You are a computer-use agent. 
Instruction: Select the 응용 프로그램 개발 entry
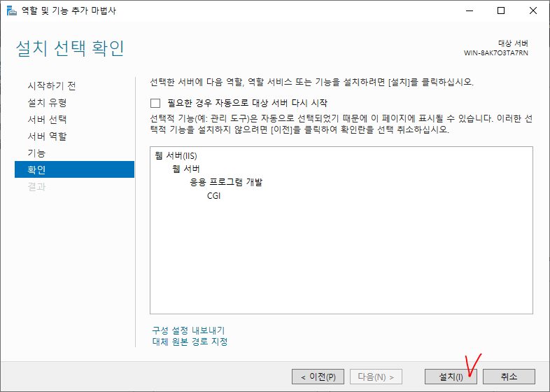coord(226,183)
